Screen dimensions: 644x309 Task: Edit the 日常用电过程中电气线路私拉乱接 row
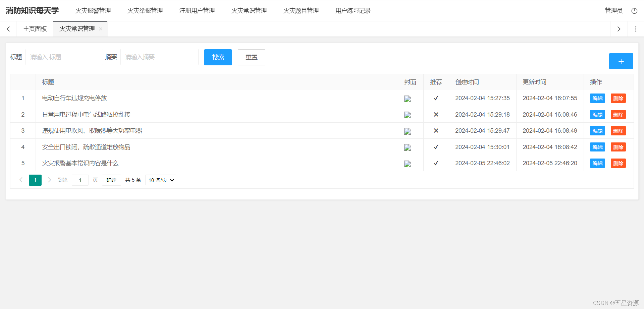click(x=597, y=115)
